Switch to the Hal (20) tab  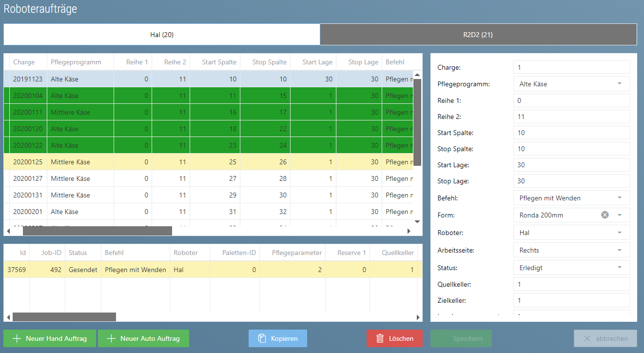click(162, 35)
